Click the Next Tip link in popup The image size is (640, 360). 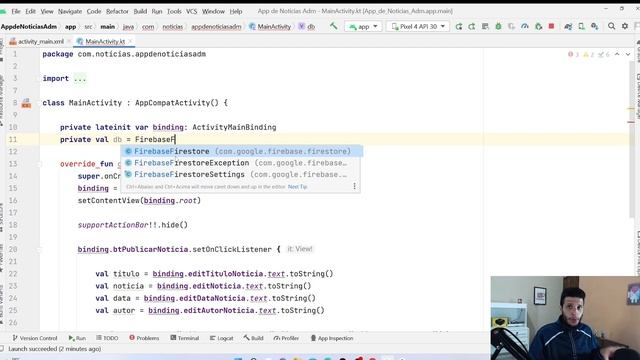coord(298,187)
